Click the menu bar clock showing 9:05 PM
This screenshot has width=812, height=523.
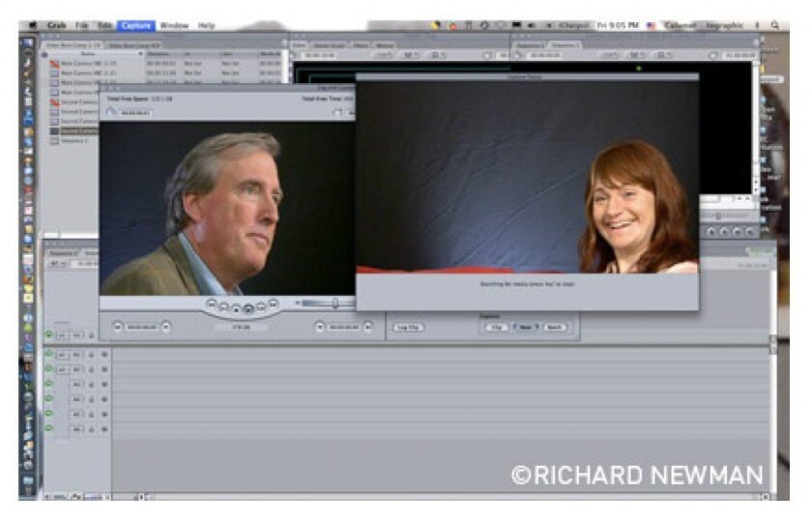click(618, 25)
